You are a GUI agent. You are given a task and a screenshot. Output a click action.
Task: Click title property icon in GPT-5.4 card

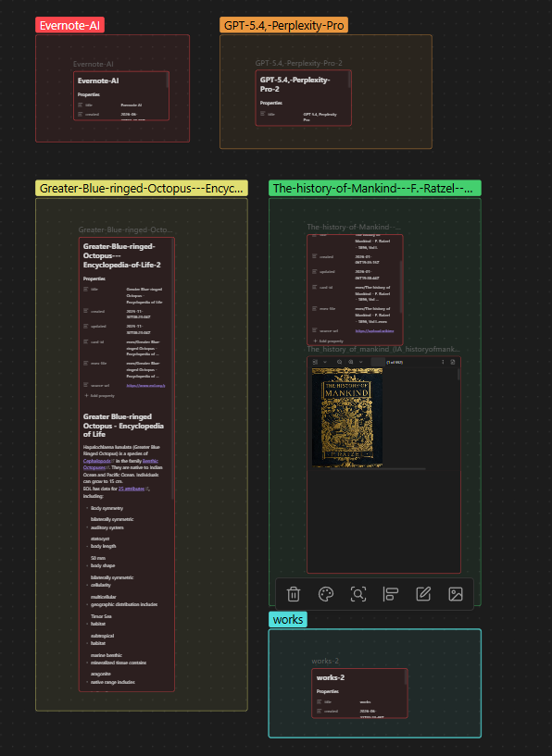click(x=263, y=114)
